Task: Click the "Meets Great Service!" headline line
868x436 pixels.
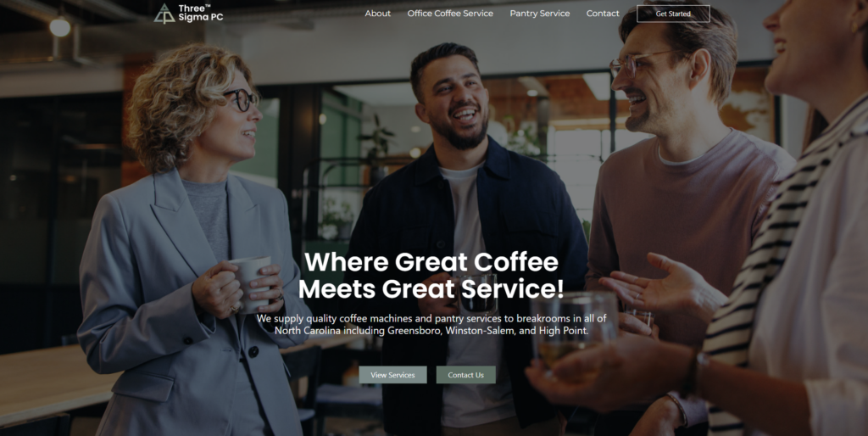Action: pyautogui.click(x=431, y=288)
